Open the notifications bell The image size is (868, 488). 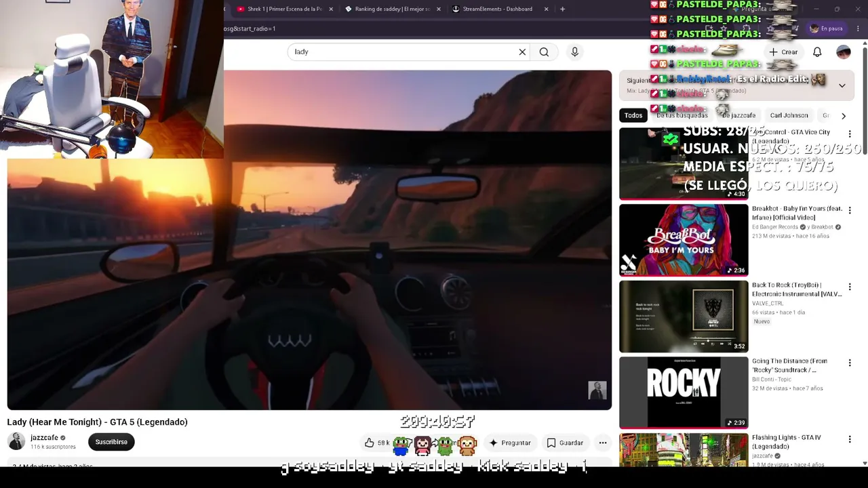point(817,52)
